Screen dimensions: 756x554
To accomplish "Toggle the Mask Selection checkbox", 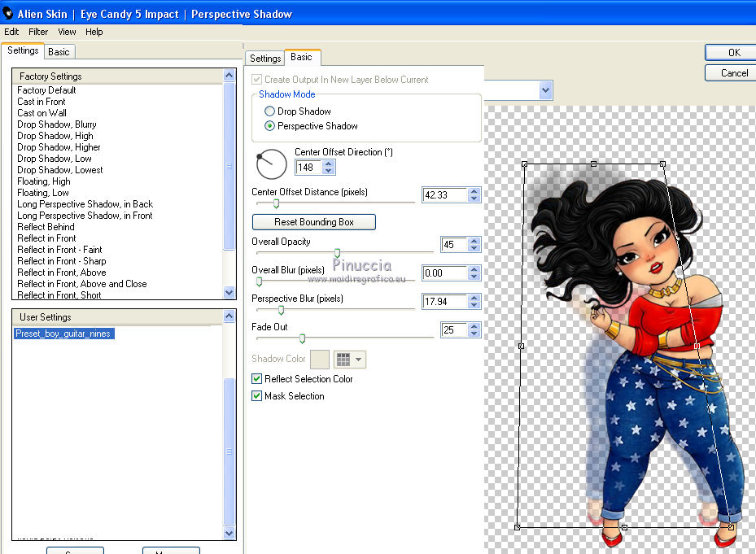I will click(x=257, y=396).
